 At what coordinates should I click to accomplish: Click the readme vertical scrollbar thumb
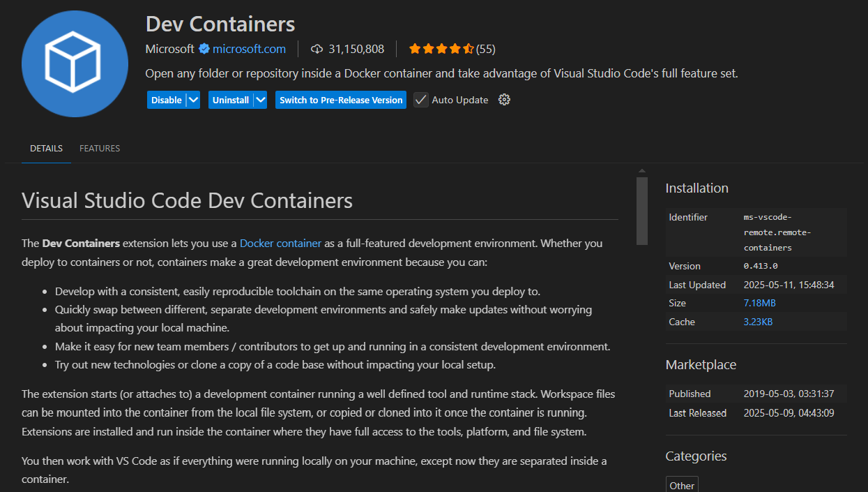(642, 211)
